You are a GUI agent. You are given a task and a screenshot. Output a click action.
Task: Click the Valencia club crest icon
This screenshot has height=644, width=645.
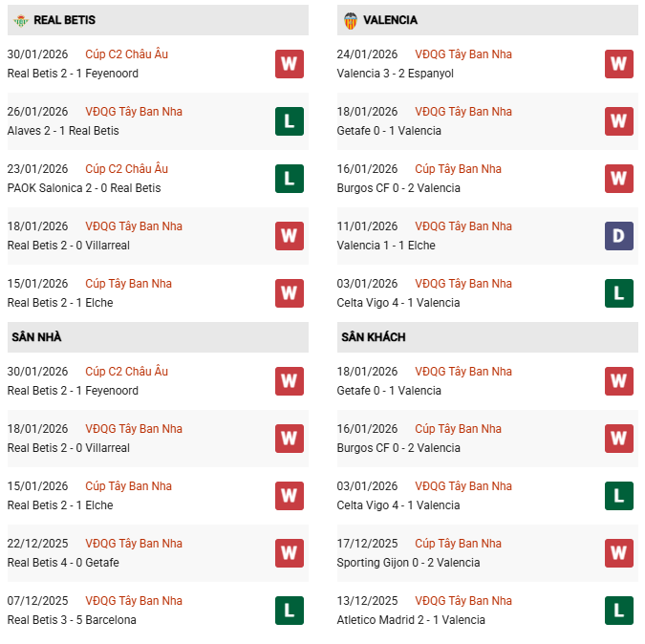point(350,20)
